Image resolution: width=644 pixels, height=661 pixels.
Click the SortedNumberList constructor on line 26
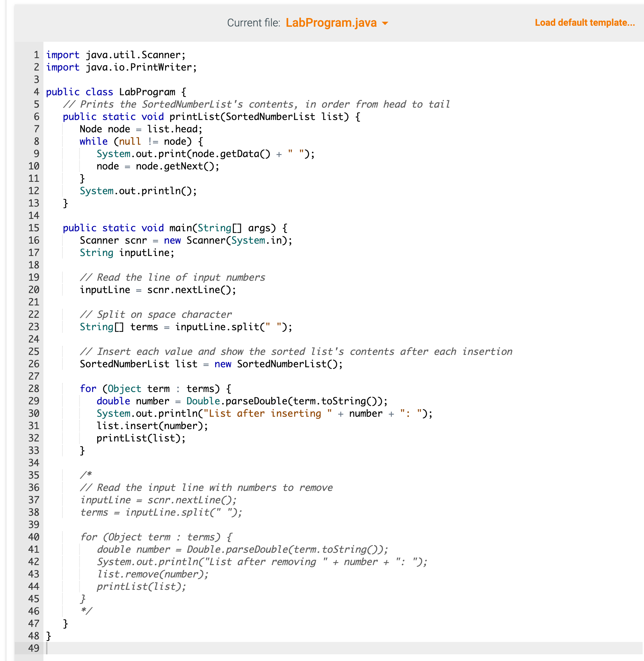[286, 364]
